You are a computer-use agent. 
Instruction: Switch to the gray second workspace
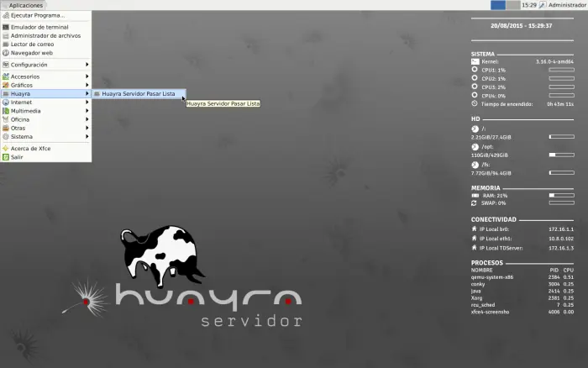point(513,5)
